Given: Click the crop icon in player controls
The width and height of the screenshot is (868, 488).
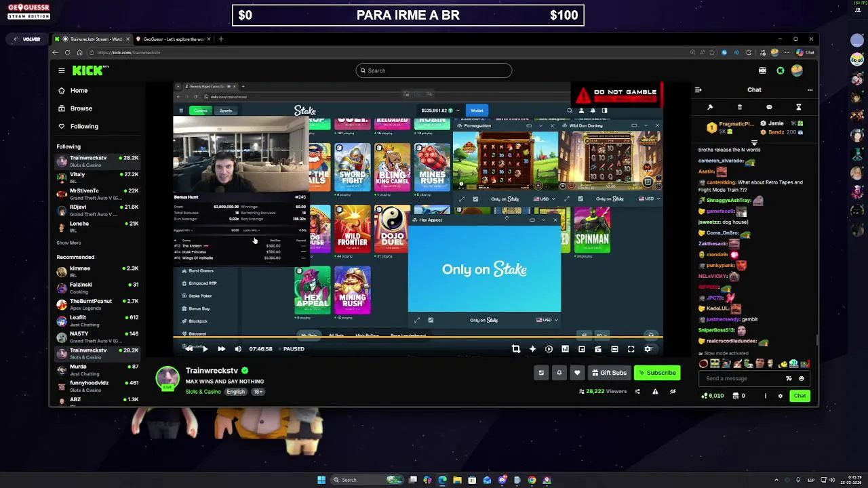Looking at the screenshot, I should click(x=516, y=349).
